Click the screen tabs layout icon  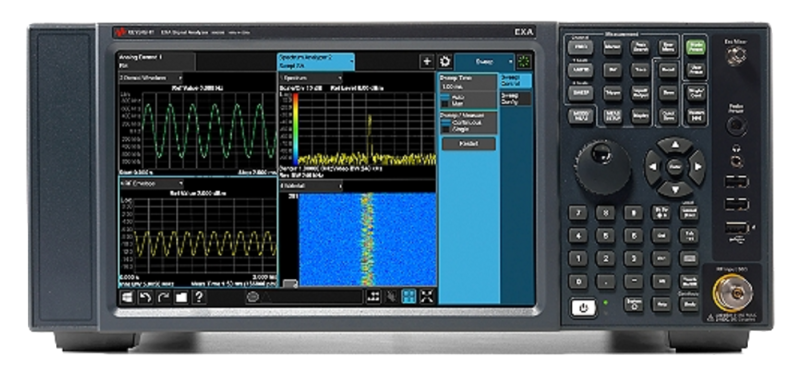point(373,296)
